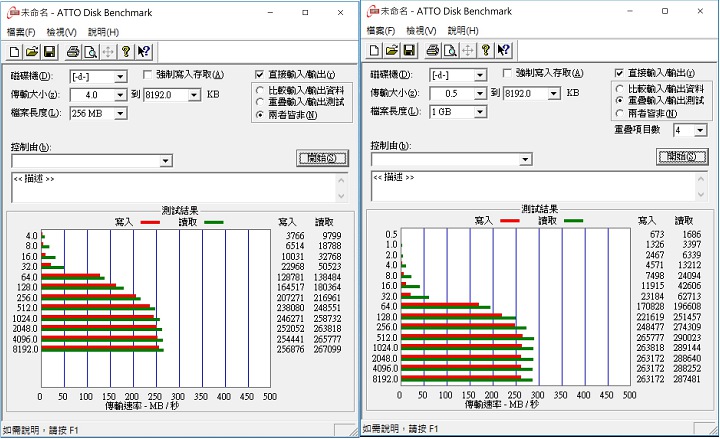Select 比較輸入/輸出資料 radio in right window
This screenshot has height=439, width=720.
click(619, 89)
